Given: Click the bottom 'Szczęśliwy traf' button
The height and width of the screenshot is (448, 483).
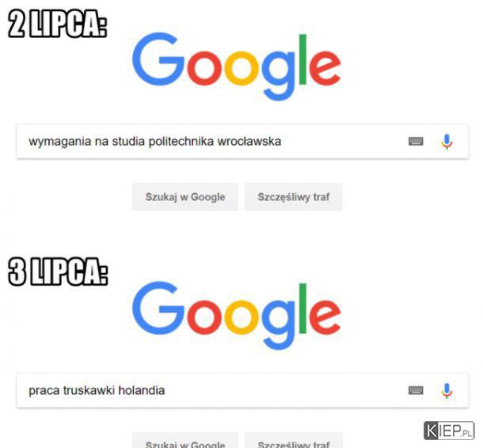Looking at the screenshot, I should [294, 440].
